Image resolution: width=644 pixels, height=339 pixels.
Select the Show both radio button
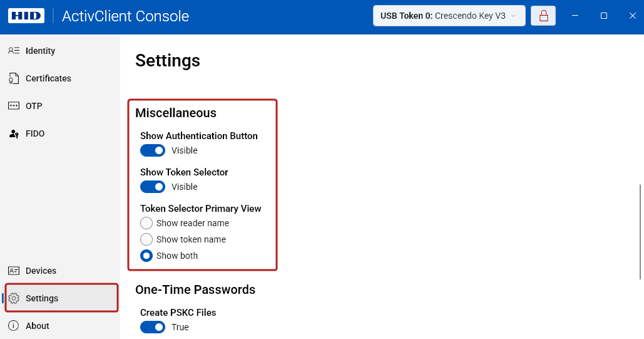(146, 256)
